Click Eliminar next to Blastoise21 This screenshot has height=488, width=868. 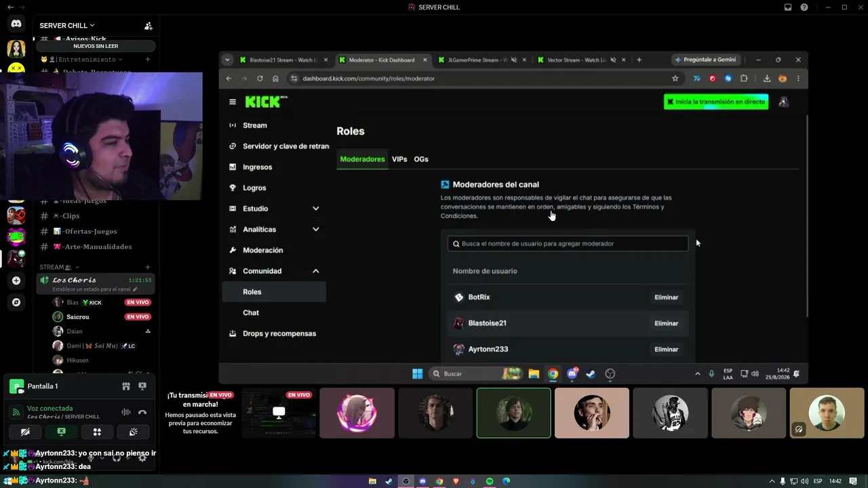tap(666, 323)
